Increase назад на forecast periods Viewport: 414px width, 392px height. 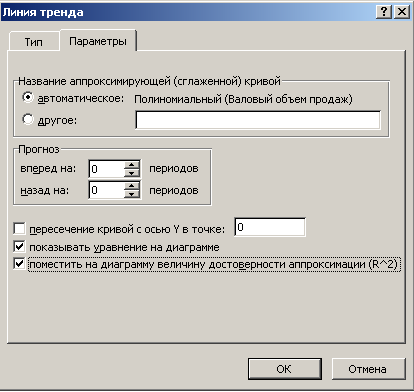pyautogui.click(x=132, y=186)
